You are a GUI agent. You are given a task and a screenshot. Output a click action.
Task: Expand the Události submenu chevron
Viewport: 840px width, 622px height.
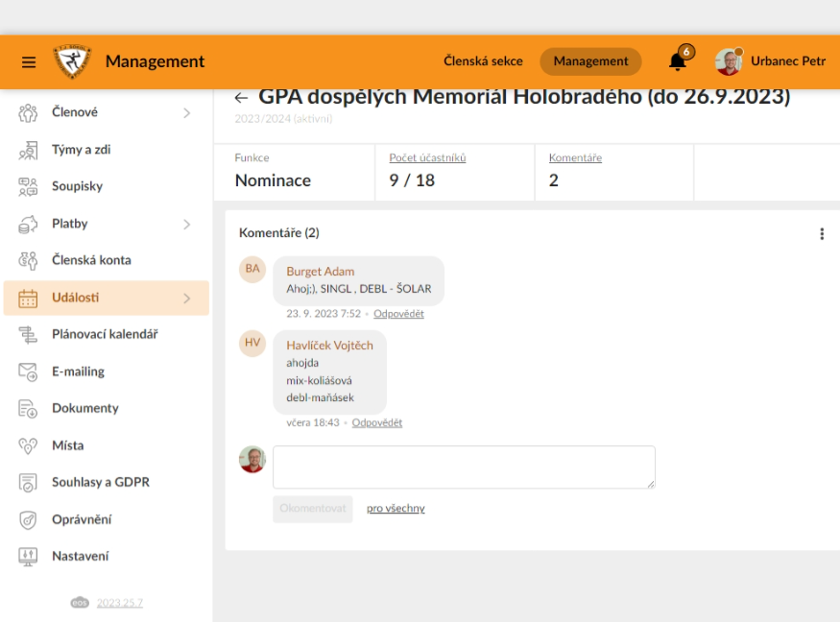(186, 299)
